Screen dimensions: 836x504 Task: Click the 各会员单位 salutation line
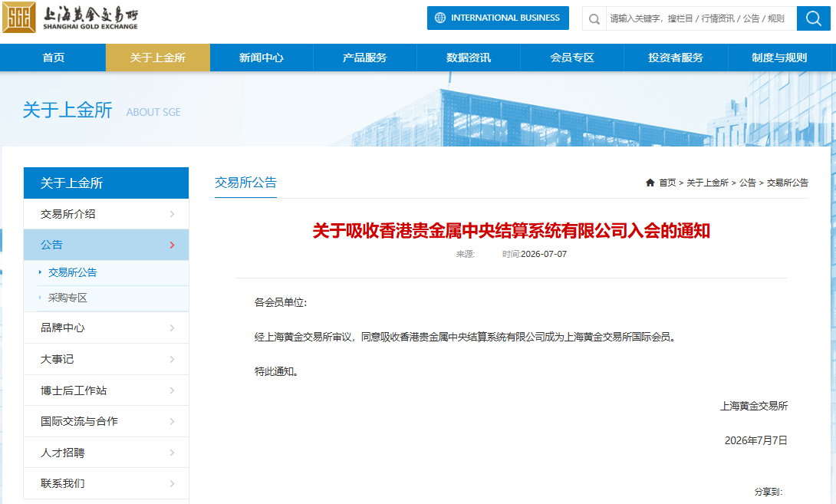click(x=281, y=302)
